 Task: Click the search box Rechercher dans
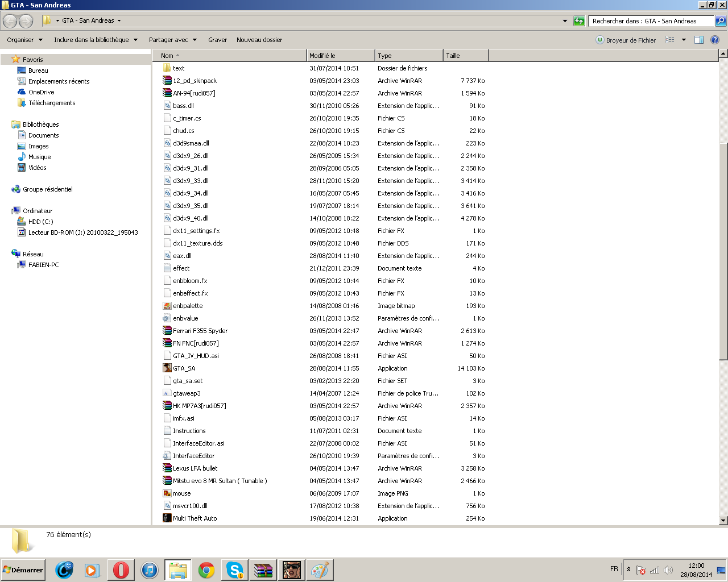point(651,21)
